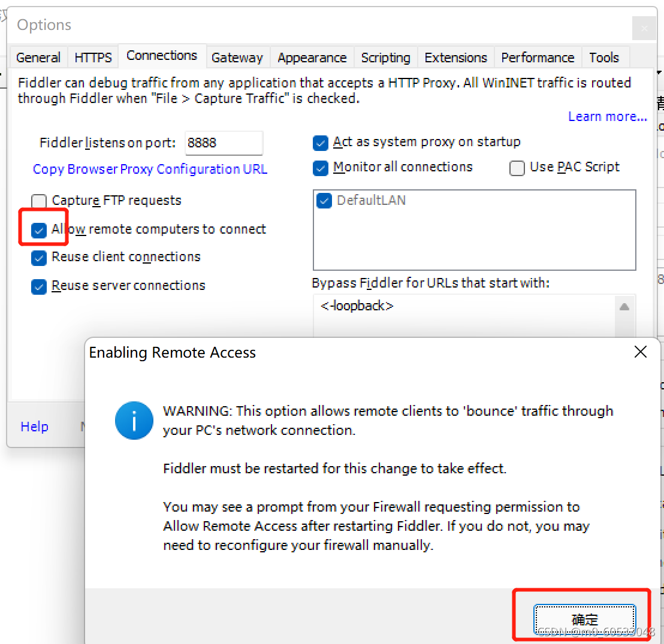Open the Scripting tab
This screenshot has height=644, width=664.
(x=386, y=57)
